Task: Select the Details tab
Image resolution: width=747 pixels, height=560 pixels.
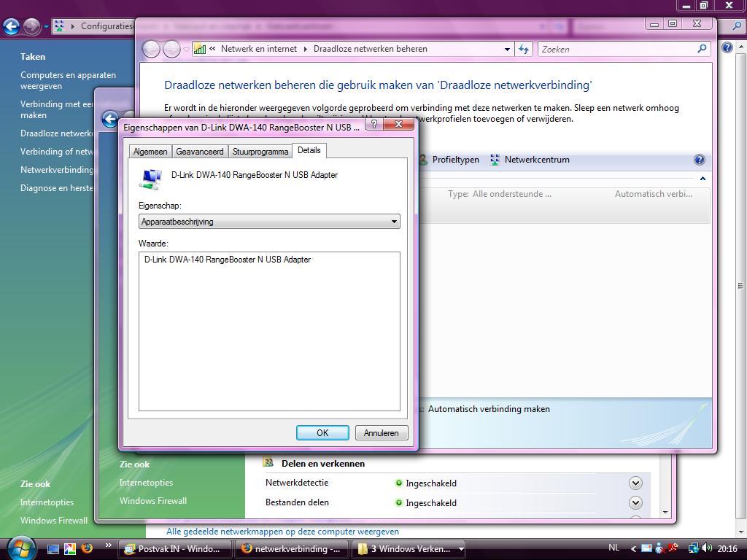Action: (309, 150)
